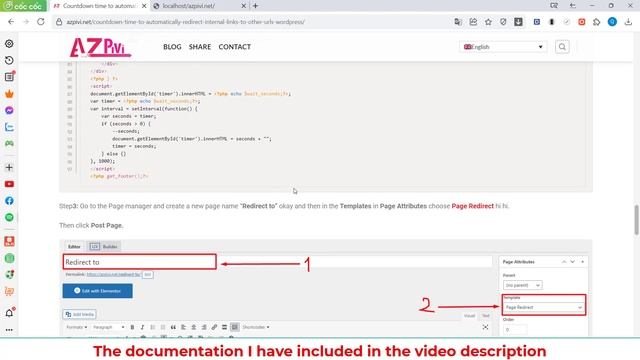
Task: Open Facebook from the sidebar
Action: click(9, 201)
